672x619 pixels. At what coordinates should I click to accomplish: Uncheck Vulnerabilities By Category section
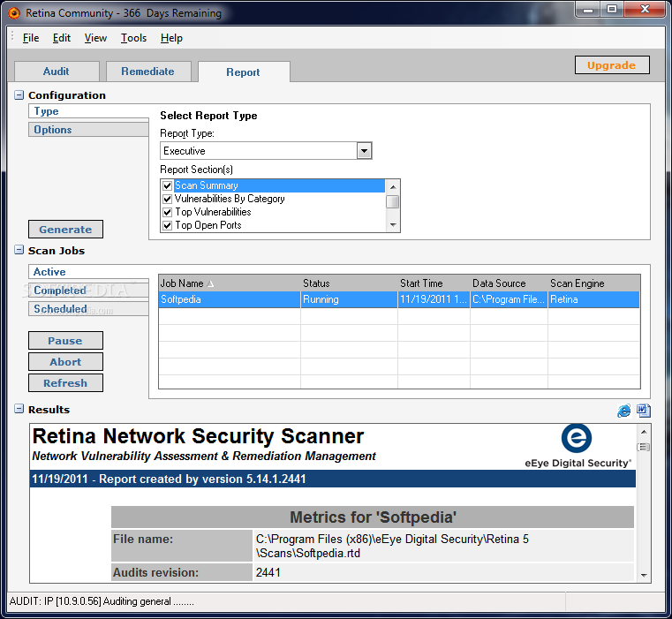click(167, 199)
